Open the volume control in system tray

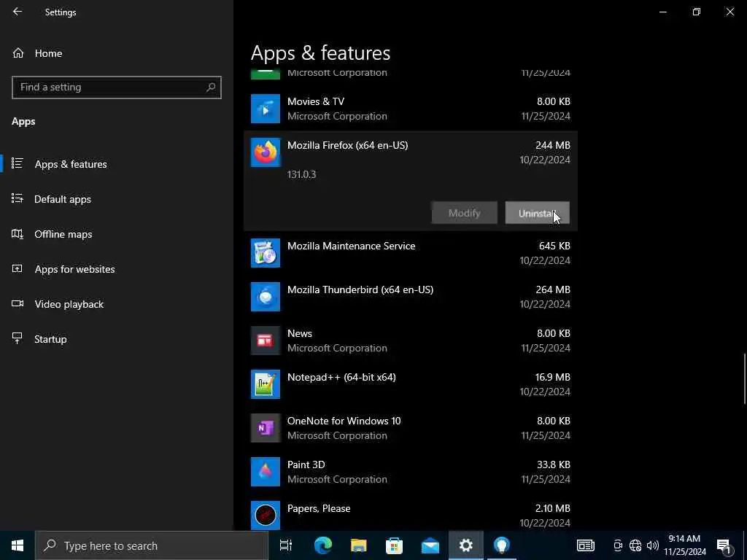(x=653, y=545)
